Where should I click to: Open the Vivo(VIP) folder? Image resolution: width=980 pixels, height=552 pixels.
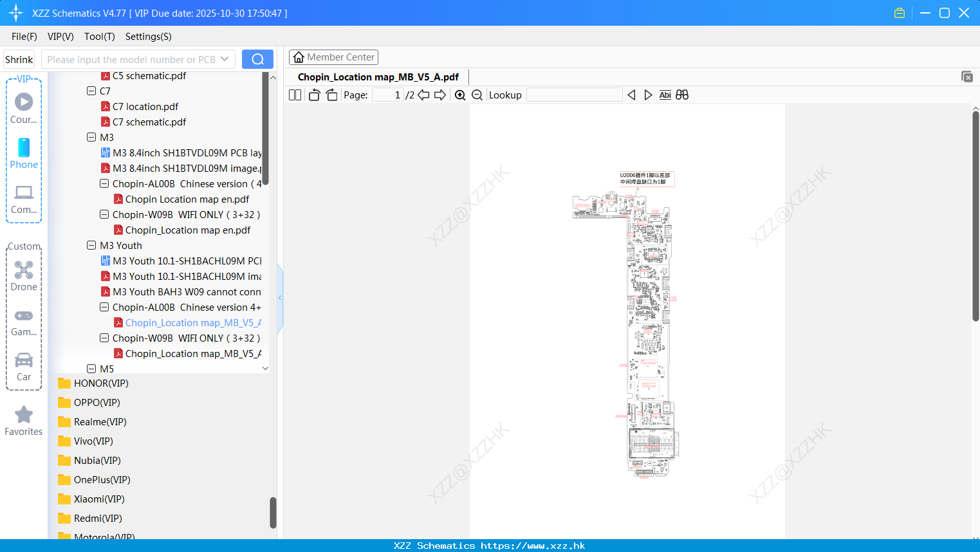coord(86,441)
